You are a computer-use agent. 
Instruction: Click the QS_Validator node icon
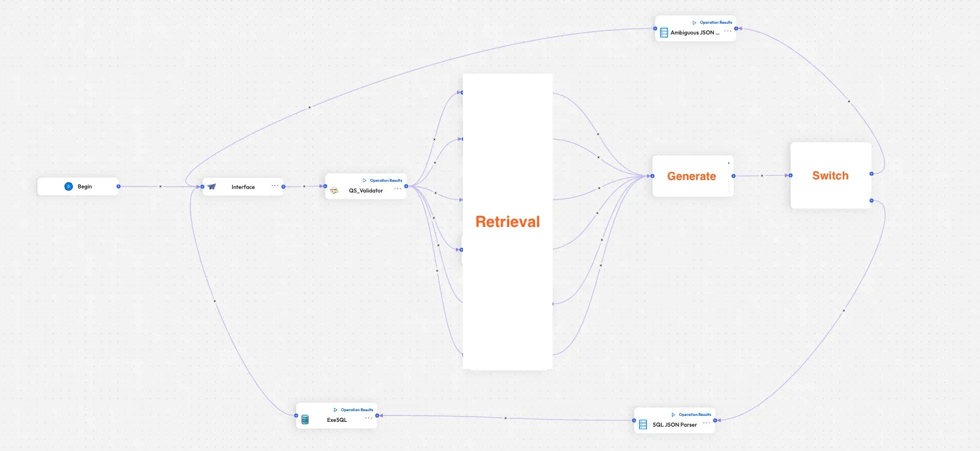[x=334, y=191]
